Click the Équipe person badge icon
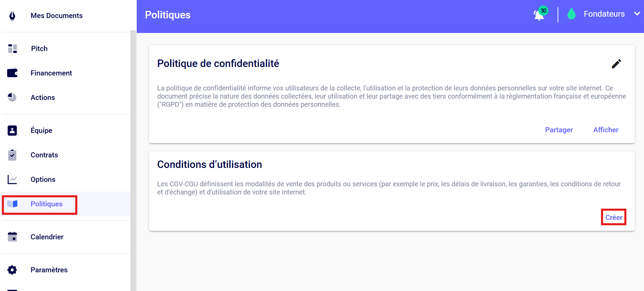644x291 pixels. tap(12, 131)
